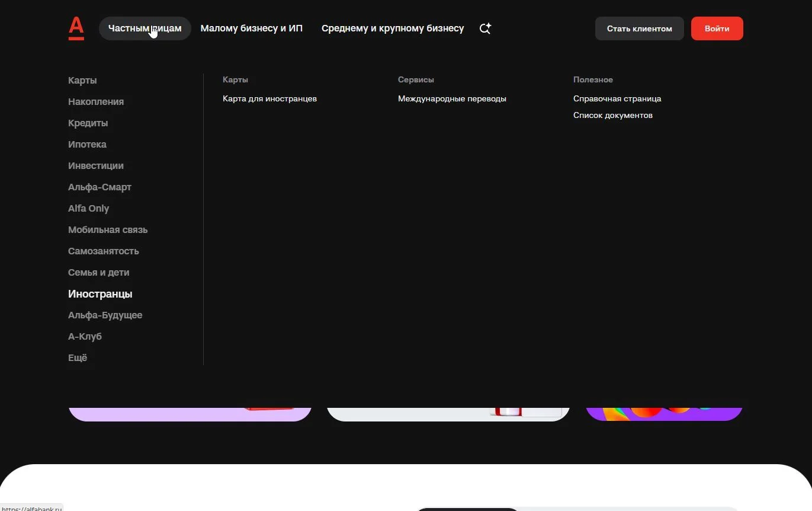Open the Альфа-Будущее category
Viewport: 812px width, 511px height.
(105, 315)
